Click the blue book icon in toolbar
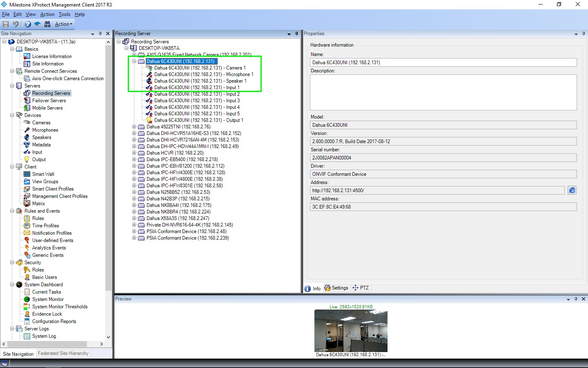This screenshot has width=588, height=368. coord(38,24)
